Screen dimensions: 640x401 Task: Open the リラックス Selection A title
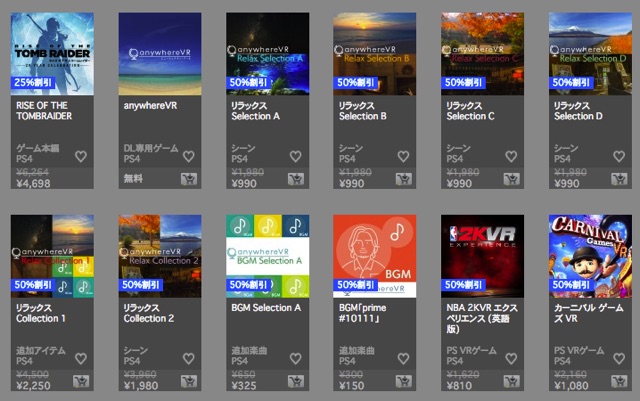coord(256,111)
